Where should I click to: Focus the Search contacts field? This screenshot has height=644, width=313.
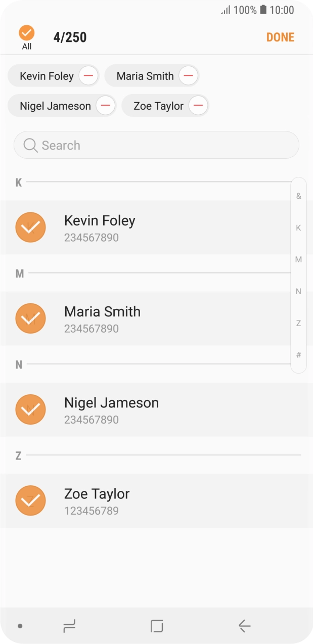tap(162, 146)
